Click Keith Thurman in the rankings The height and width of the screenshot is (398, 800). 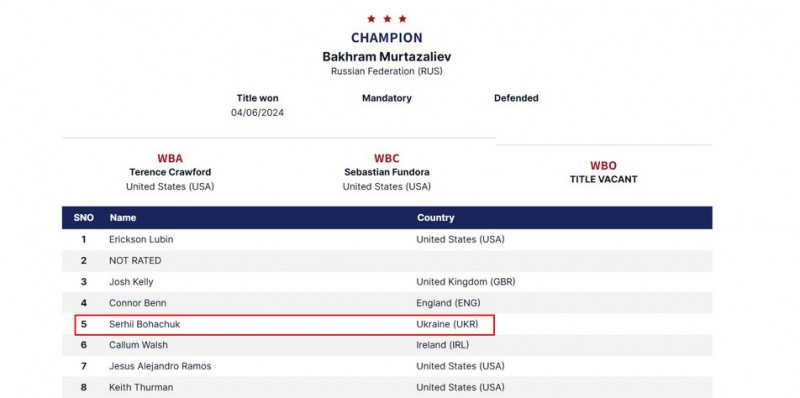[141, 388]
